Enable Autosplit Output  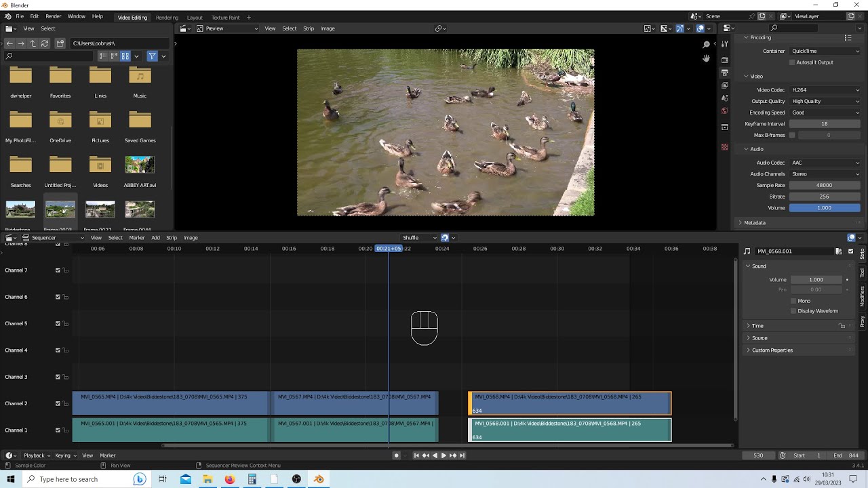pos(792,62)
